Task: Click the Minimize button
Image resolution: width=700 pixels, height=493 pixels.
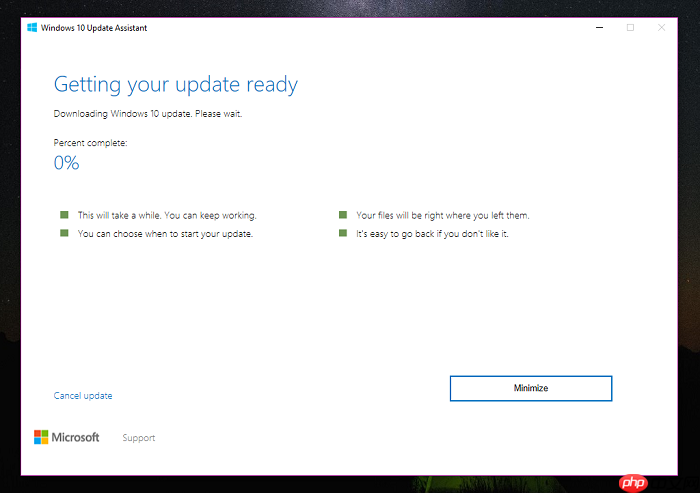Action: pos(531,388)
